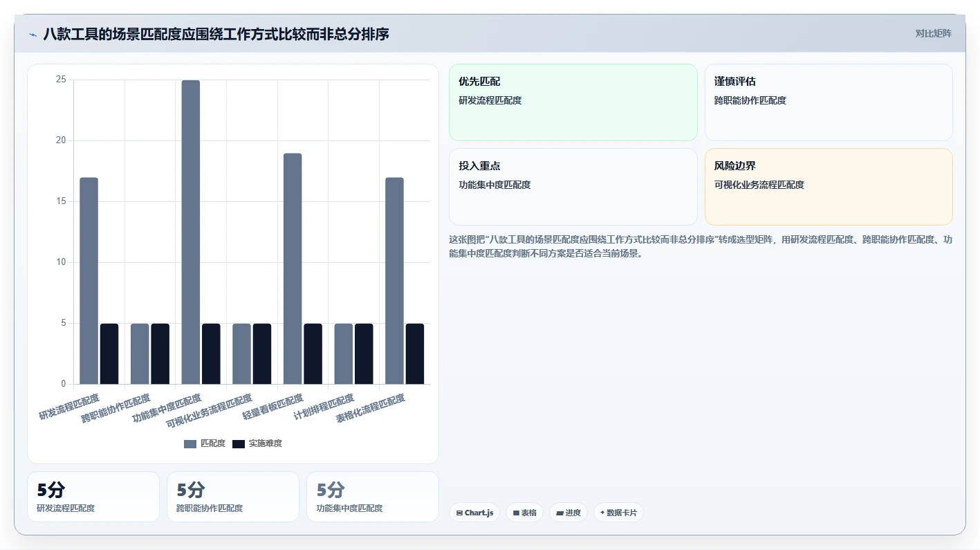This screenshot has width=980, height=550.
Task: Click the y-axis value 25
Action: (61, 80)
